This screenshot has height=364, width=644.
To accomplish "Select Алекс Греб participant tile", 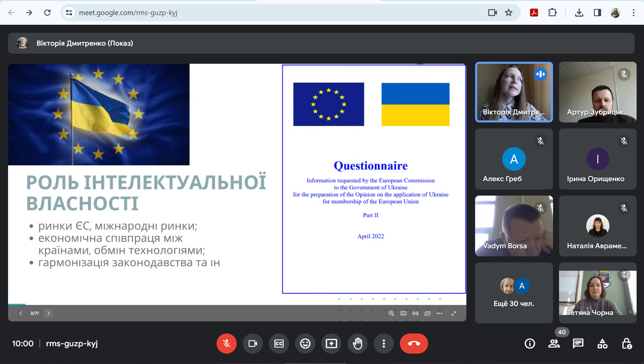I will coord(514,159).
